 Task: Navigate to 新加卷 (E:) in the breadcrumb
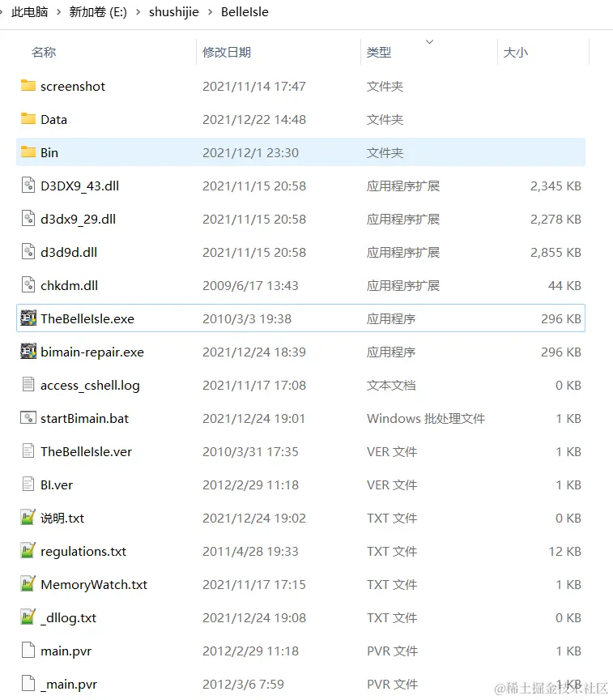pyautogui.click(x=98, y=12)
